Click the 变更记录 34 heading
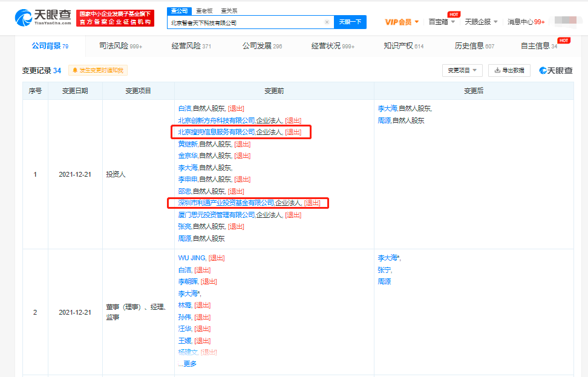 [x=41, y=71]
